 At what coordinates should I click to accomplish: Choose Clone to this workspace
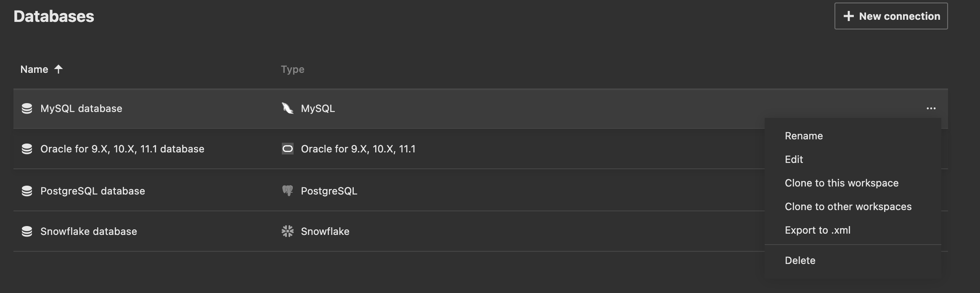tap(841, 183)
